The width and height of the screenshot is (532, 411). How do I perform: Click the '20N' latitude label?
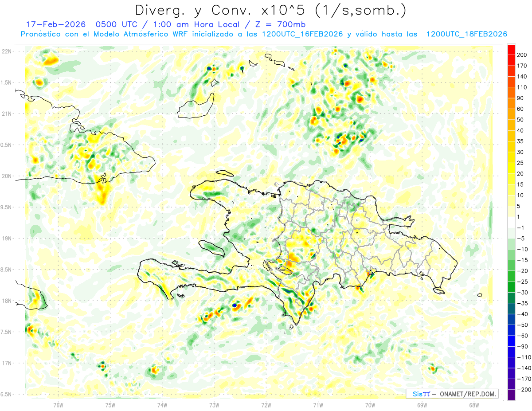click(x=6, y=176)
